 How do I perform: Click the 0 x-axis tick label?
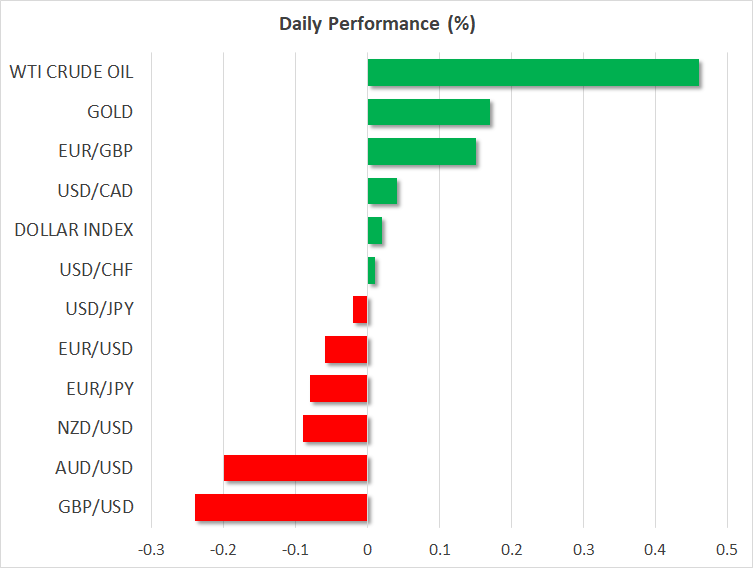[368, 550]
